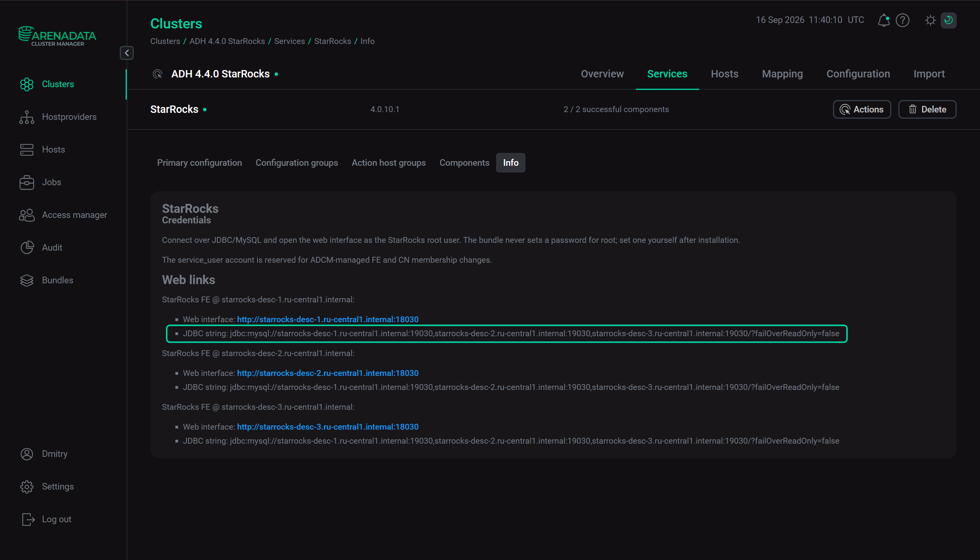Open the starrocks-desc-2 web interface link
The image size is (980, 560).
click(x=328, y=373)
